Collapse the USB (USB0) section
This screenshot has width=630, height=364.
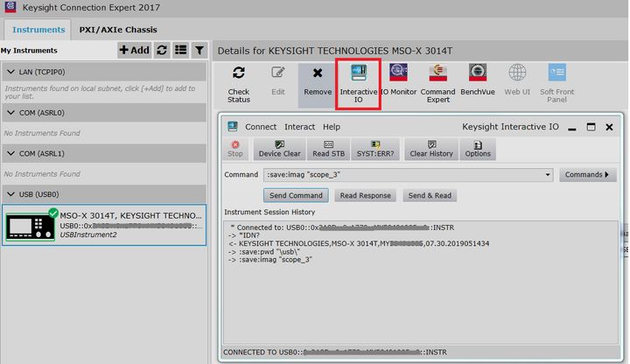click(x=10, y=194)
